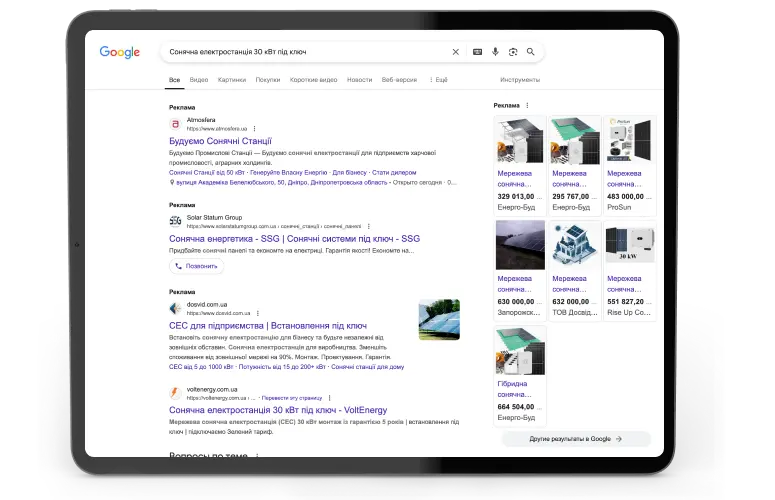Open Atmosfera address вулиця Академіка Белелюбського
The image size is (775, 500).
(x=282, y=182)
